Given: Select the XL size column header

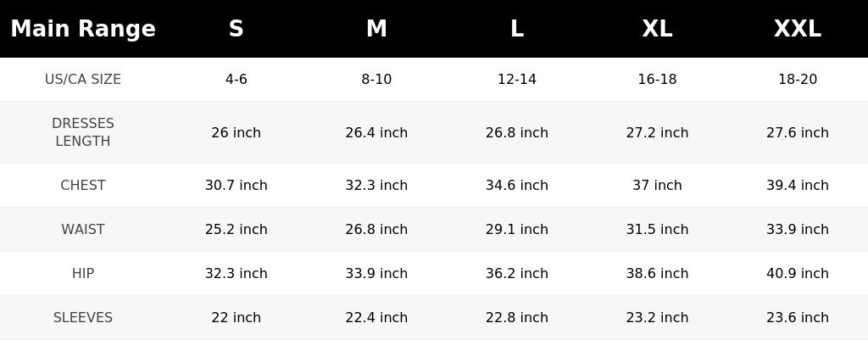Looking at the screenshot, I should (x=657, y=29).
